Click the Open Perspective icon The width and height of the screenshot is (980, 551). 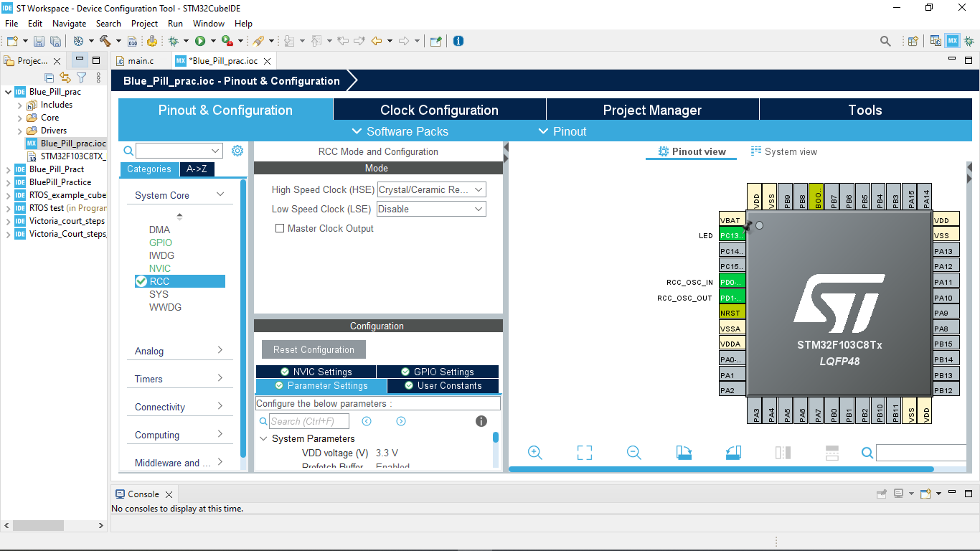(913, 41)
